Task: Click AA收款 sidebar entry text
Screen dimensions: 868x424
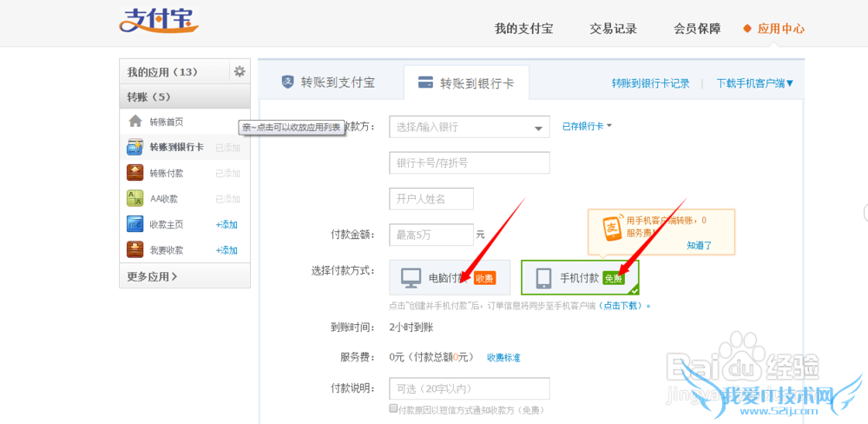Action: click(164, 198)
